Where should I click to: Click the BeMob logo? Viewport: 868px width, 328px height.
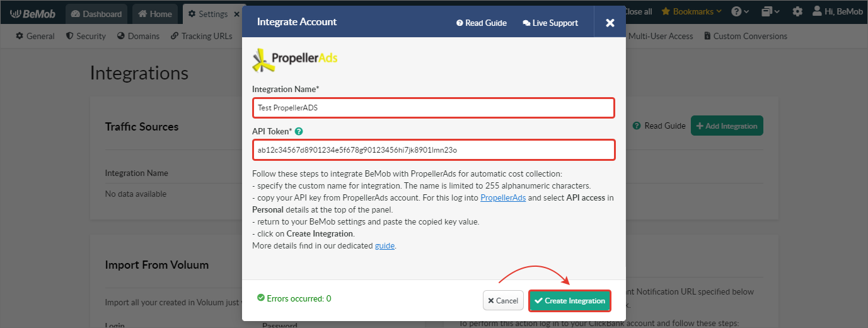(x=33, y=13)
